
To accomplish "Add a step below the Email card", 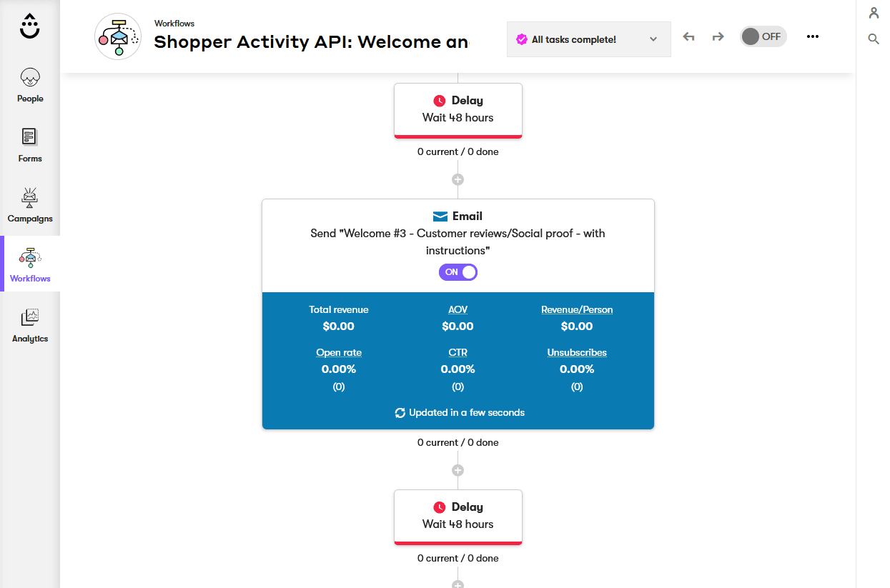I will (x=458, y=470).
